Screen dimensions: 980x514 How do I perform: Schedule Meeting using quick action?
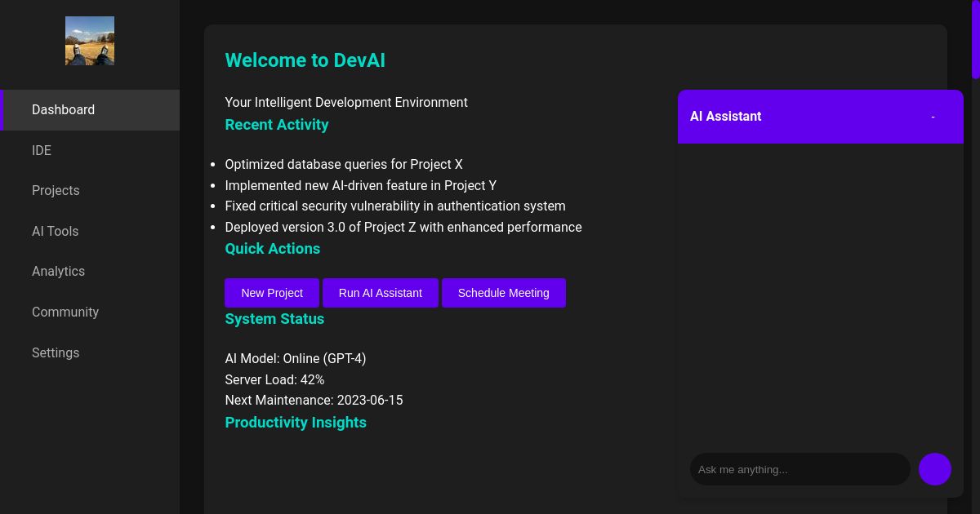(503, 293)
